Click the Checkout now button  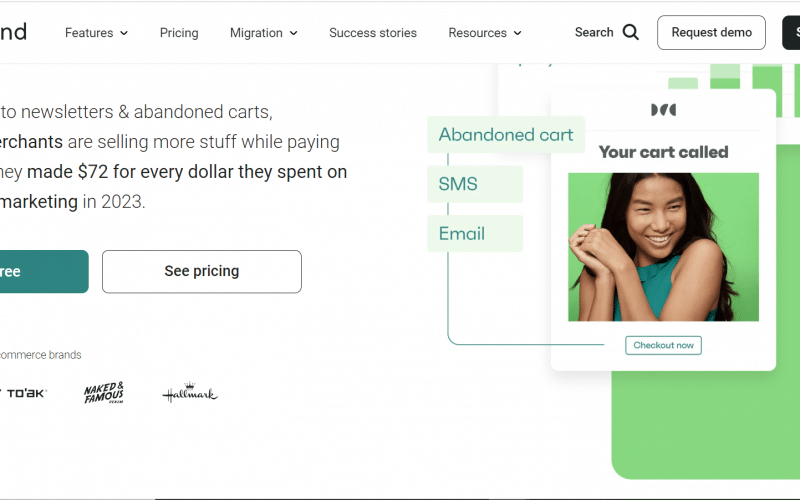click(663, 345)
